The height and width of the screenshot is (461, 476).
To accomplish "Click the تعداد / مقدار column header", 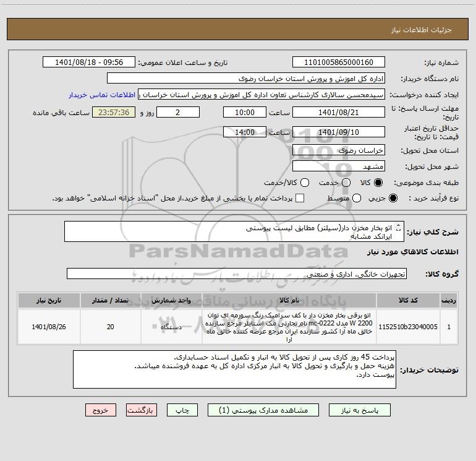I will (x=111, y=300).
